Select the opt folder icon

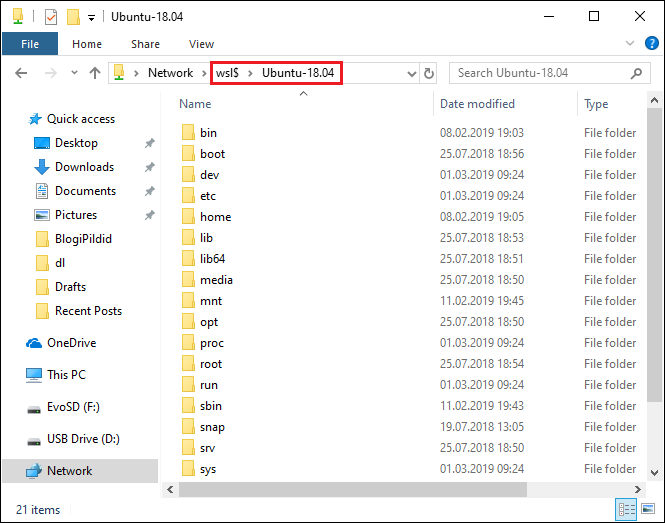[x=188, y=321]
